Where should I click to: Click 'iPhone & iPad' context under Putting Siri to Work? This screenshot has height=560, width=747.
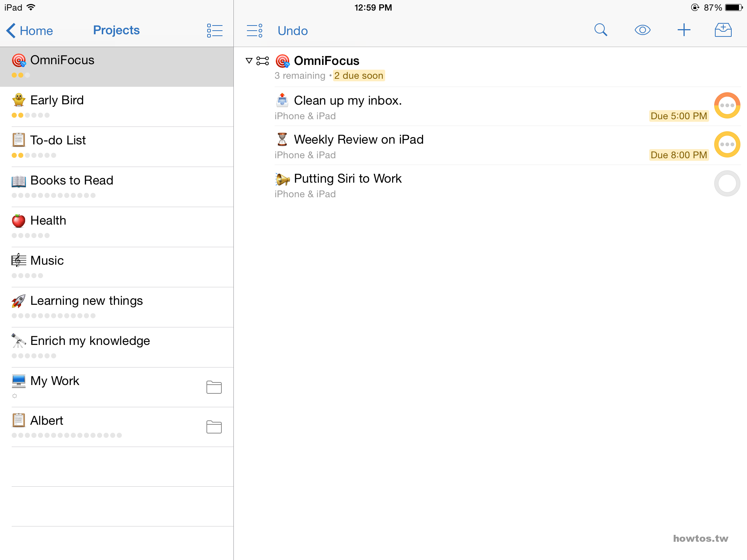[x=305, y=194]
